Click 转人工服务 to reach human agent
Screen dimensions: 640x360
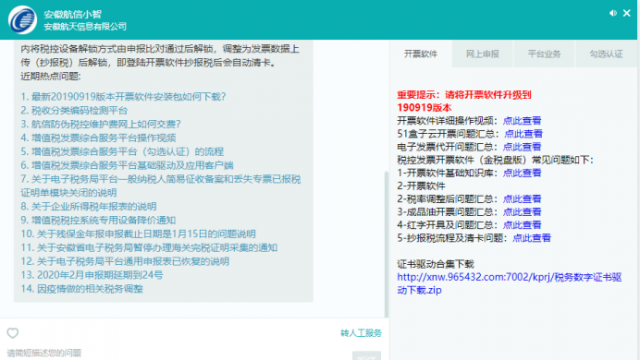point(361,333)
